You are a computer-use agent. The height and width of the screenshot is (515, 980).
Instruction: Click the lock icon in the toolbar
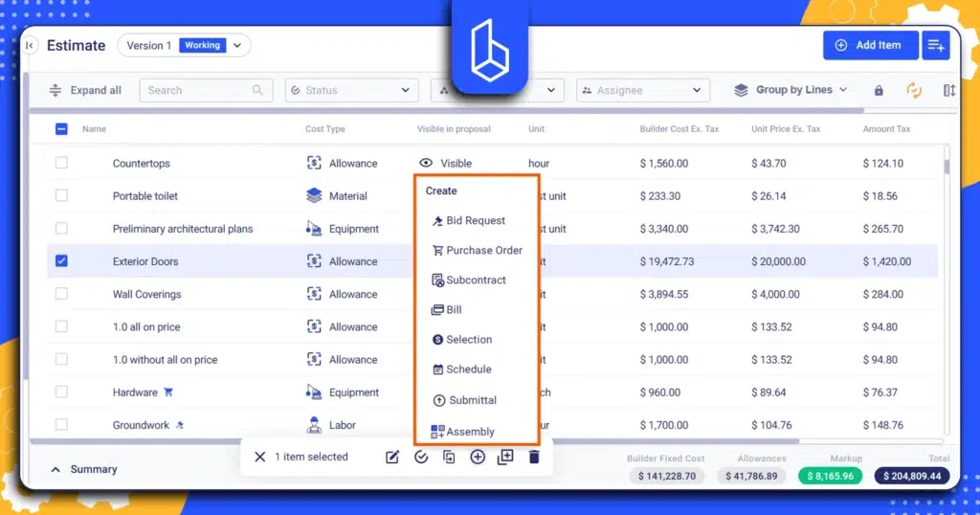tap(879, 91)
